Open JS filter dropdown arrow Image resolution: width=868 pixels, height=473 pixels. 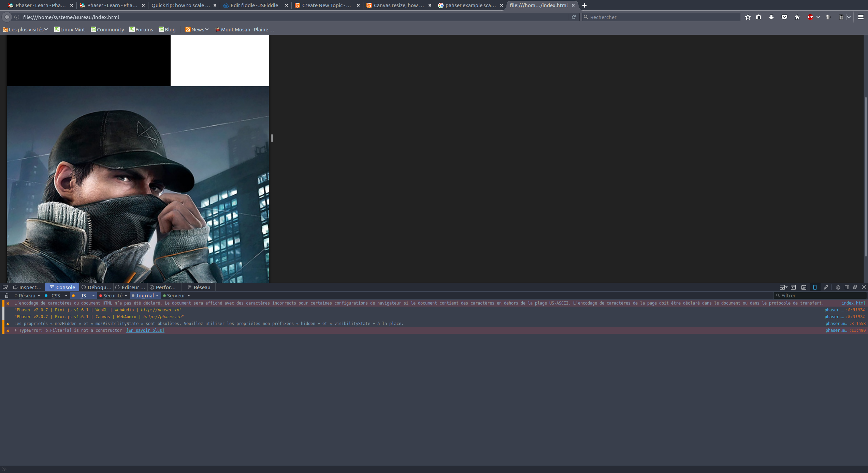click(x=93, y=296)
